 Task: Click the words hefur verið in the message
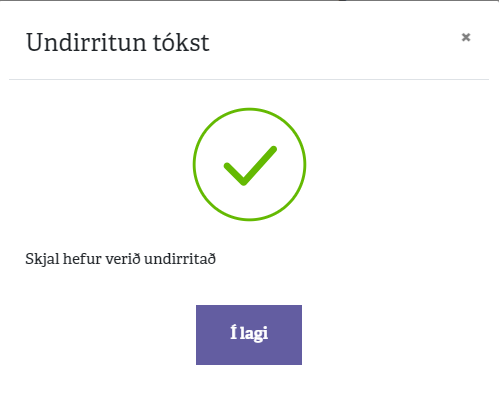click(102, 259)
